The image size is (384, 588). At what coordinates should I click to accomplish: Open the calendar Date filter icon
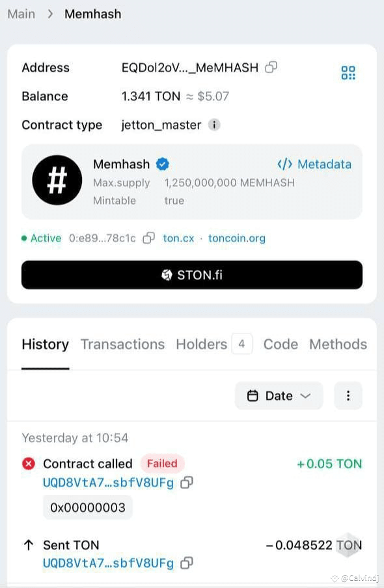click(253, 395)
